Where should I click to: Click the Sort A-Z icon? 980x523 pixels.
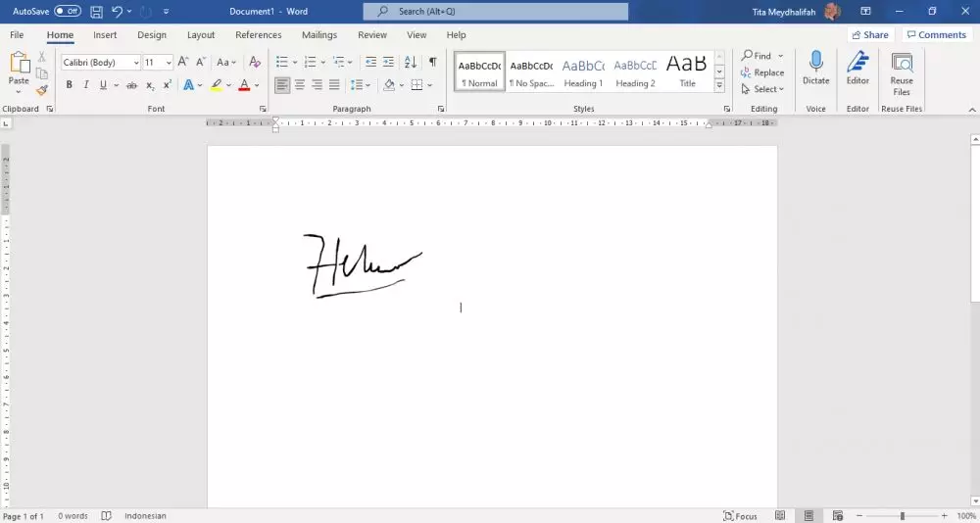[411, 62]
